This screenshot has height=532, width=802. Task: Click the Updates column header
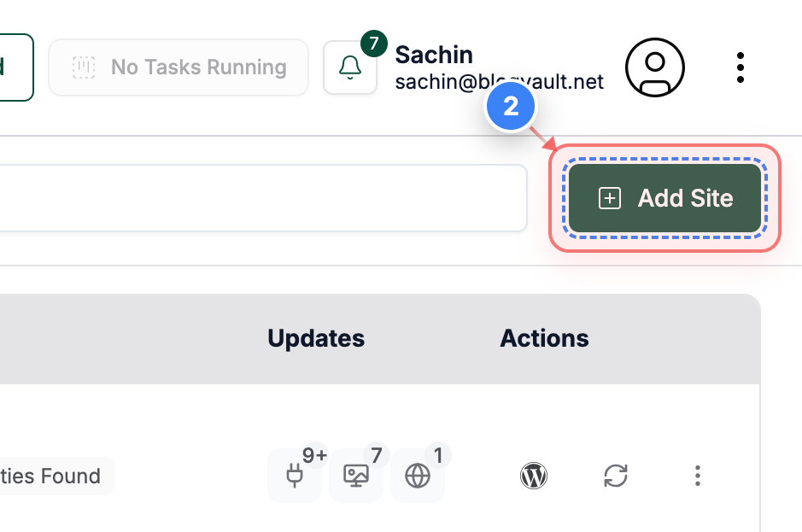pyautogui.click(x=316, y=338)
